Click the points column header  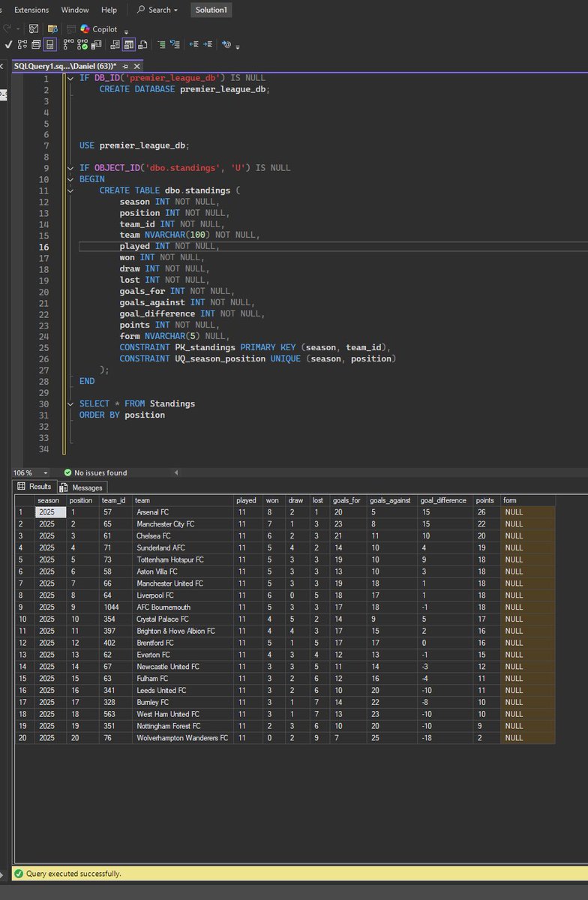(x=486, y=500)
